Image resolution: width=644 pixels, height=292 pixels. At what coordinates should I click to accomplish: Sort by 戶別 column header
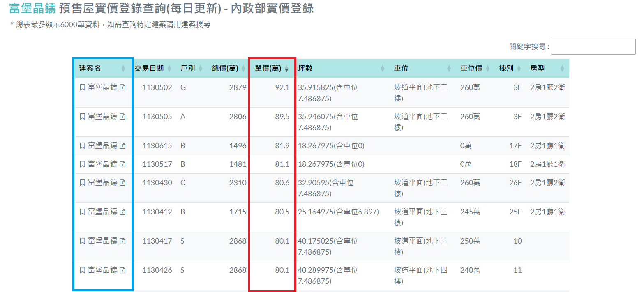click(x=191, y=69)
